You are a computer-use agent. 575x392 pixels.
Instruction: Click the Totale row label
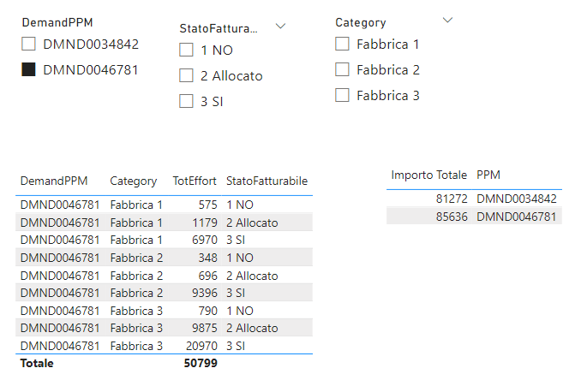(37, 363)
